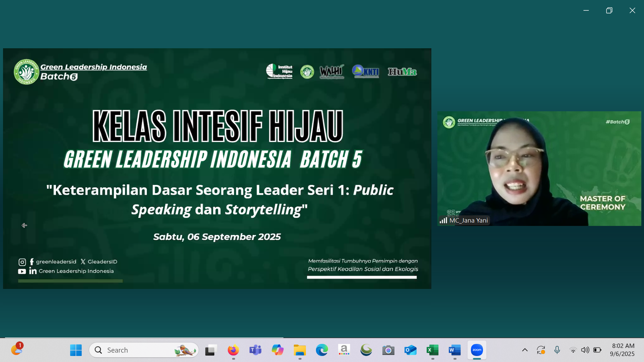Toggle the microphone icon in system tray
The height and width of the screenshot is (362, 644).
[x=557, y=350]
